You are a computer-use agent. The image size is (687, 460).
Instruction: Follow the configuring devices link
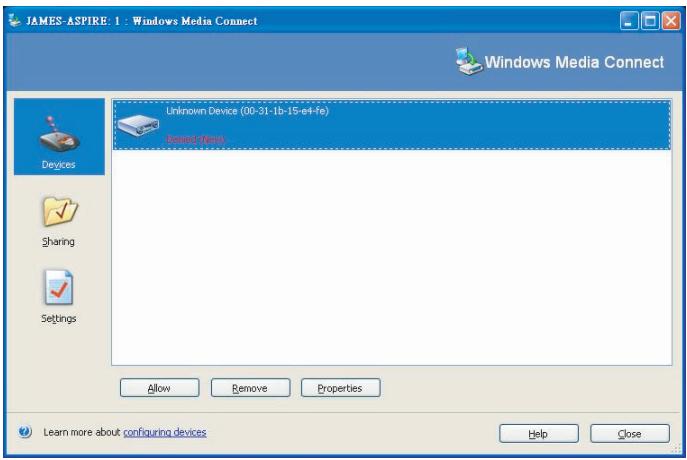pos(165,432)
